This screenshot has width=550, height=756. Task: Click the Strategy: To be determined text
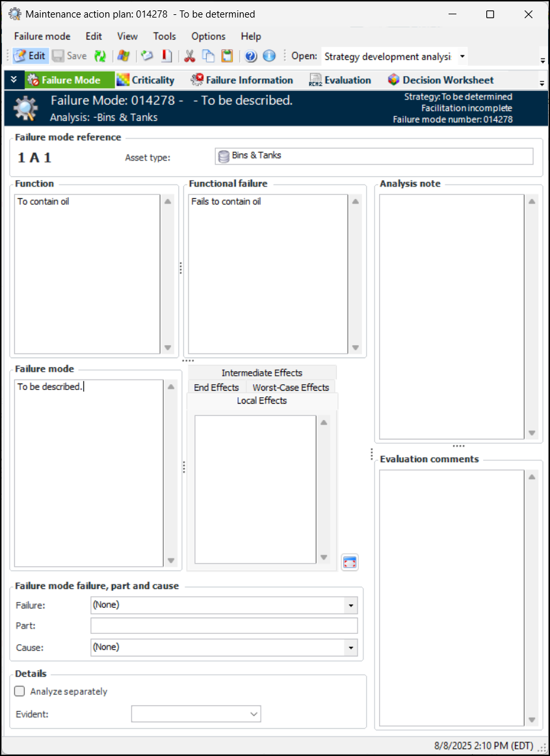pos(458,97)
